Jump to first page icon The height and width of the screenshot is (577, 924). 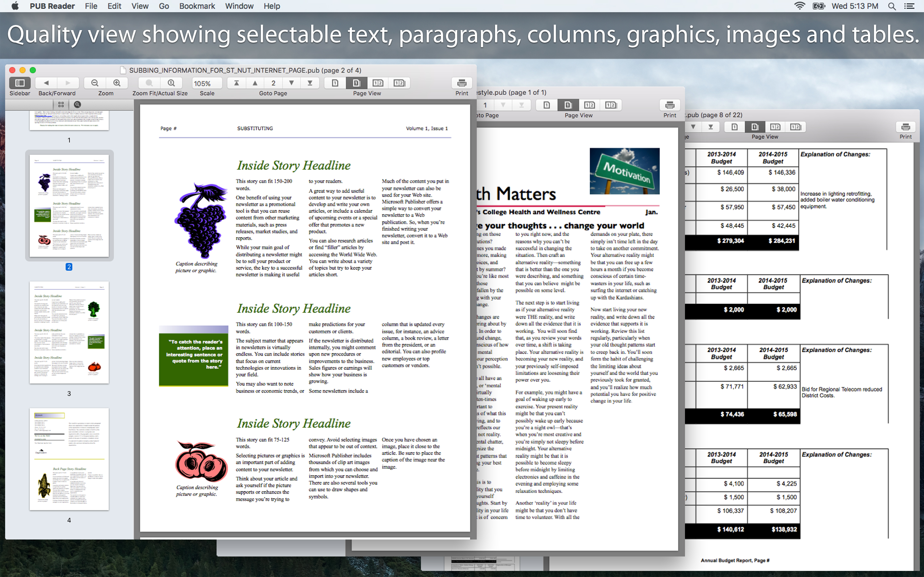[x=236, y=83]
